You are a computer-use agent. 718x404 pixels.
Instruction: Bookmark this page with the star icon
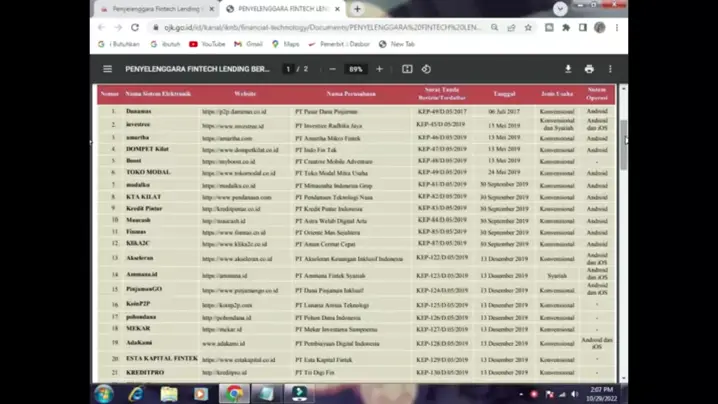[x=528, y=28]
